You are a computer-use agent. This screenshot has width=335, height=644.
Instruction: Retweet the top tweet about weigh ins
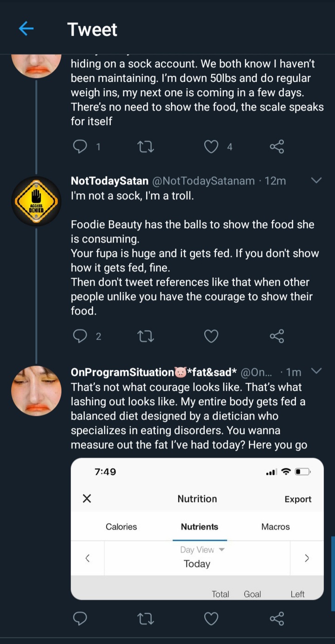coord(146,147)
